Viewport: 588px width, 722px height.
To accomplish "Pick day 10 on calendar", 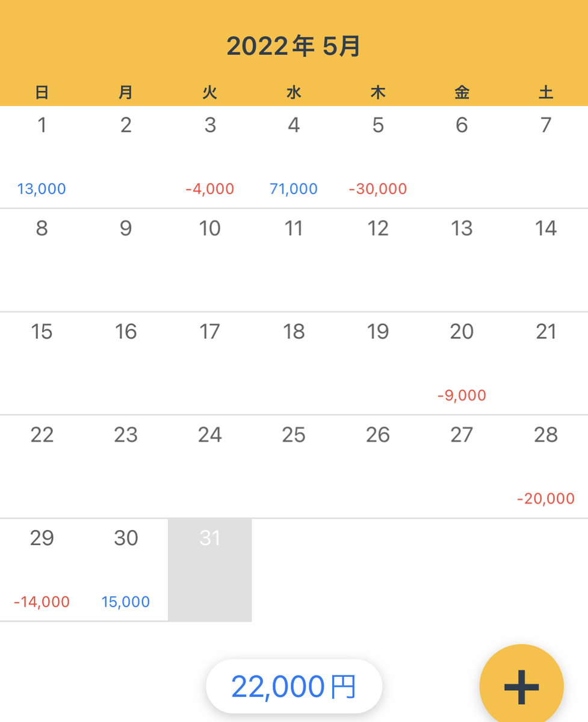I will [210, 261].
